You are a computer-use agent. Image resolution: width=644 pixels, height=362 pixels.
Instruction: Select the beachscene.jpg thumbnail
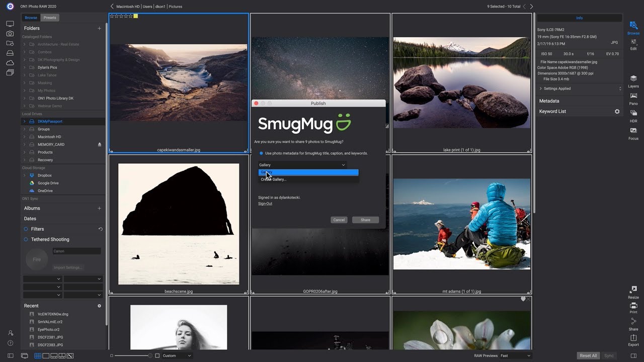point(179,224)
